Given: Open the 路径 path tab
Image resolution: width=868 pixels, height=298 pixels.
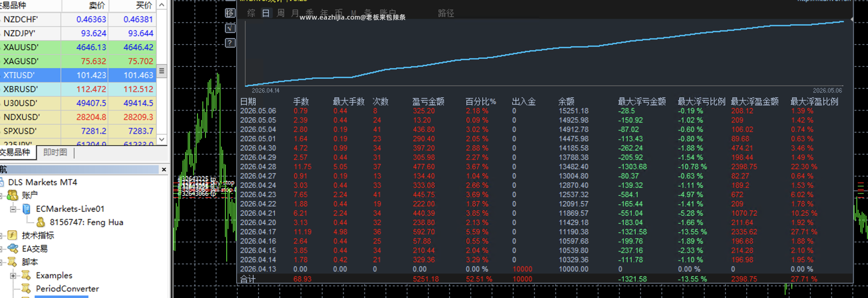Looking at the screenshot, I should [x=446, y=13].
